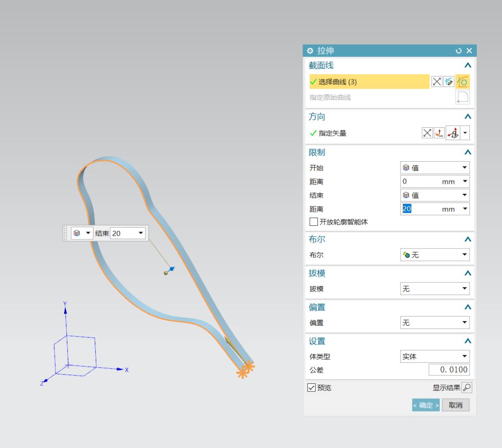This screenshot has height=448, width=502.
Task: Open the 开始 limit type dropdown
Action: click(x=435, y=168)
